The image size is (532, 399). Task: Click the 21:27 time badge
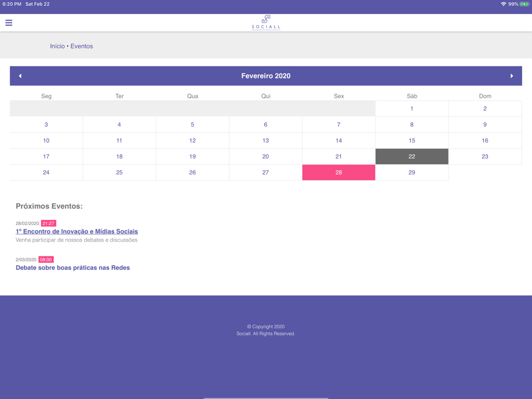point(48,223)
